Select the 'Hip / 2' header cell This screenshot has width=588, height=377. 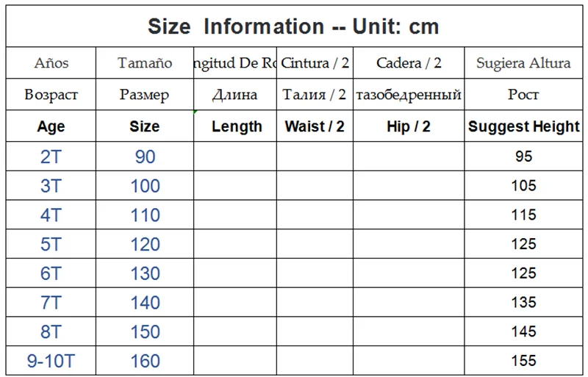click(409, 126)
